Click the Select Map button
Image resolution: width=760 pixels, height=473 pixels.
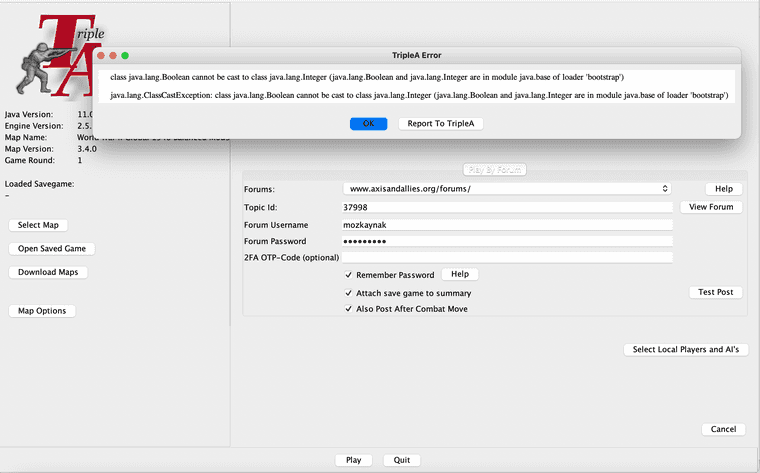pos(38,225)
